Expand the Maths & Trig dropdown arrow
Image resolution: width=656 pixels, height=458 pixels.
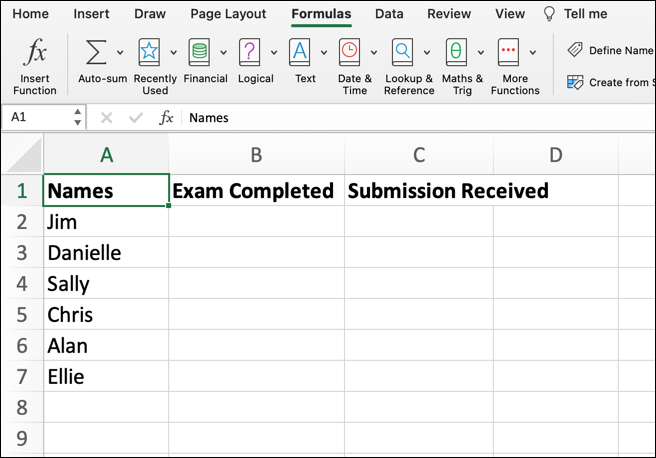point(481,52)
